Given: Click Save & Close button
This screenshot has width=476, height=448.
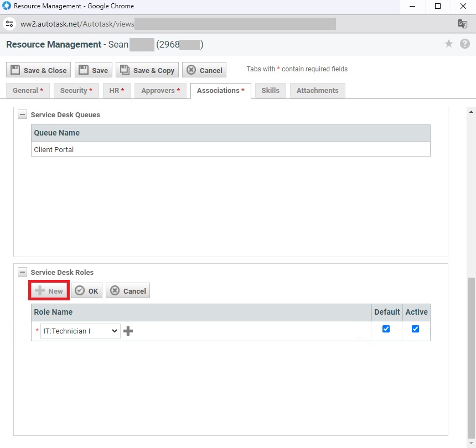Looking at the screenshot, I should 38,70.
